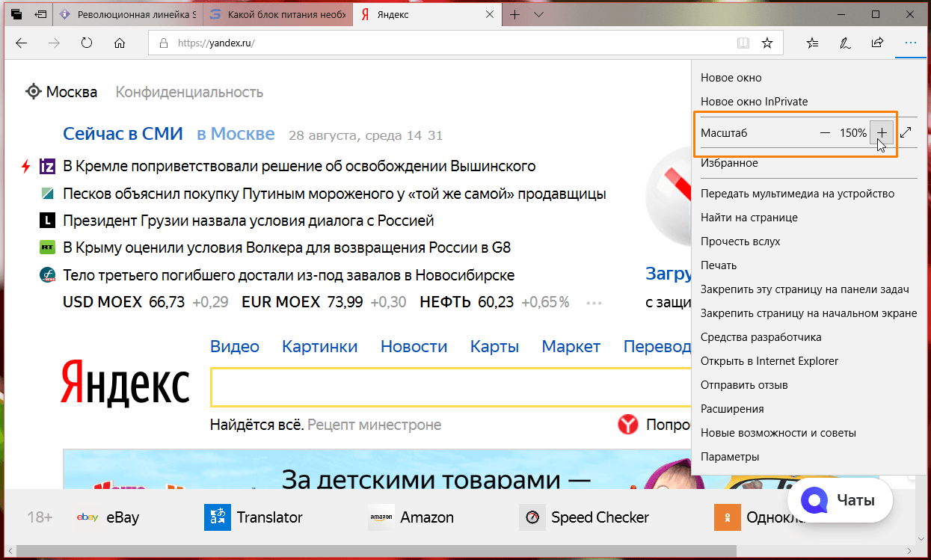The width and height of the screenshot is (931, 560).
Task: Add page to favorites star icon
Action: pyautogui.click(x=767, y=43)
